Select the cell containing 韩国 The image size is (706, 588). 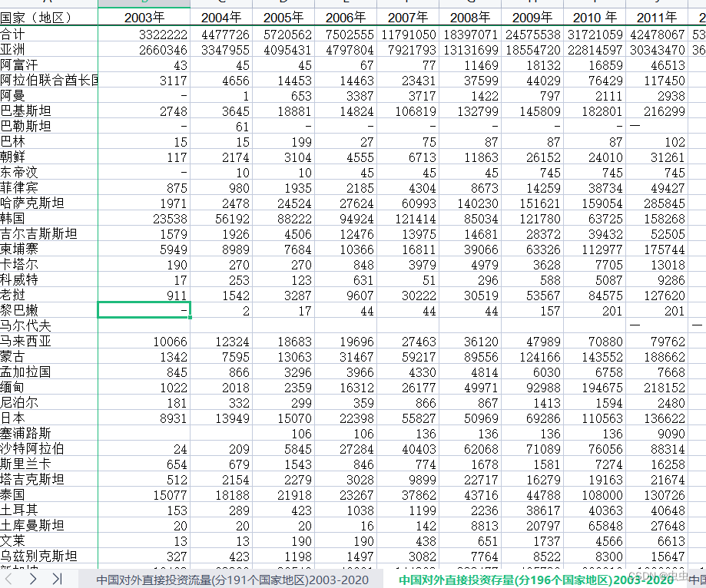tap(48, 218)
